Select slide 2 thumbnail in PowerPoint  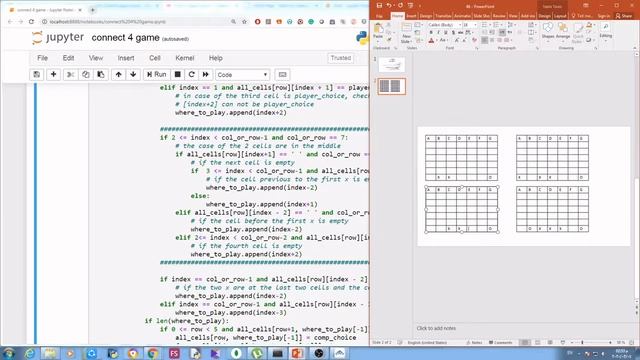(391, 86)
